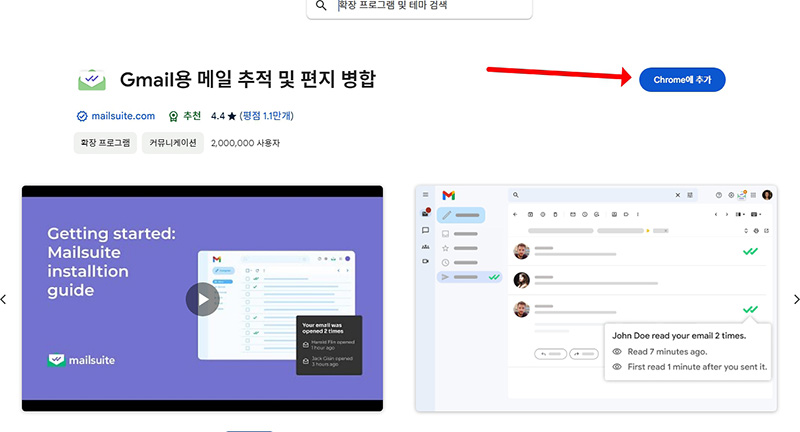Click the profile avatar in the Gmail preview's top-right corner

tap(767, 195)
